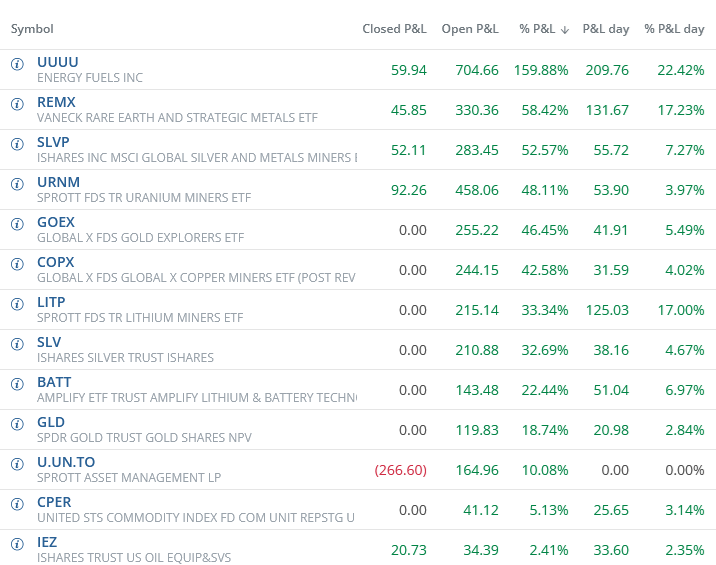
Task: Click the 159.88% value for UUUU
Action: pos(541,70)
